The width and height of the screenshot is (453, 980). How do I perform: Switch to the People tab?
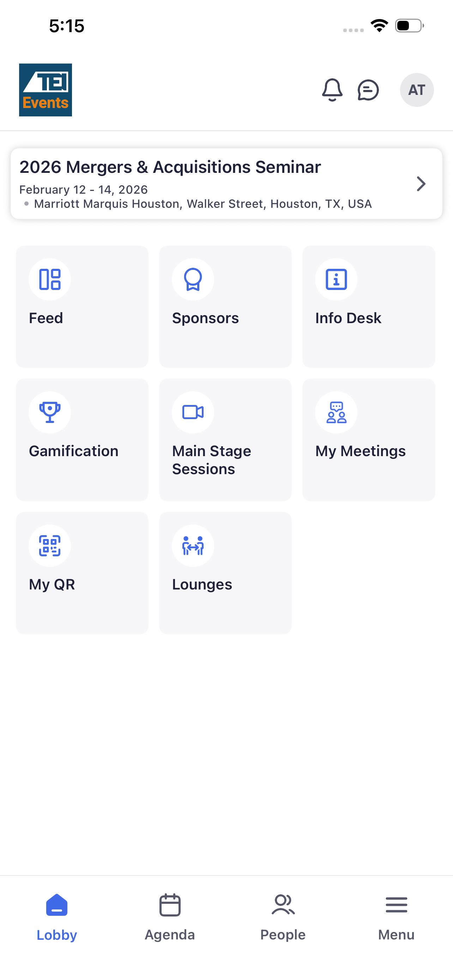[x=283, y=917]
